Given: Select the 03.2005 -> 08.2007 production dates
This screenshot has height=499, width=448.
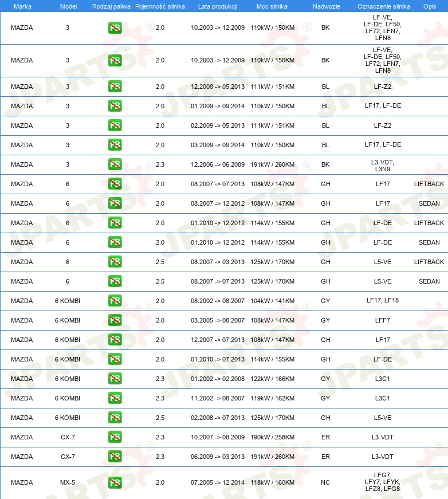Looking at the screenshot, I should click(x=218, y=320).
